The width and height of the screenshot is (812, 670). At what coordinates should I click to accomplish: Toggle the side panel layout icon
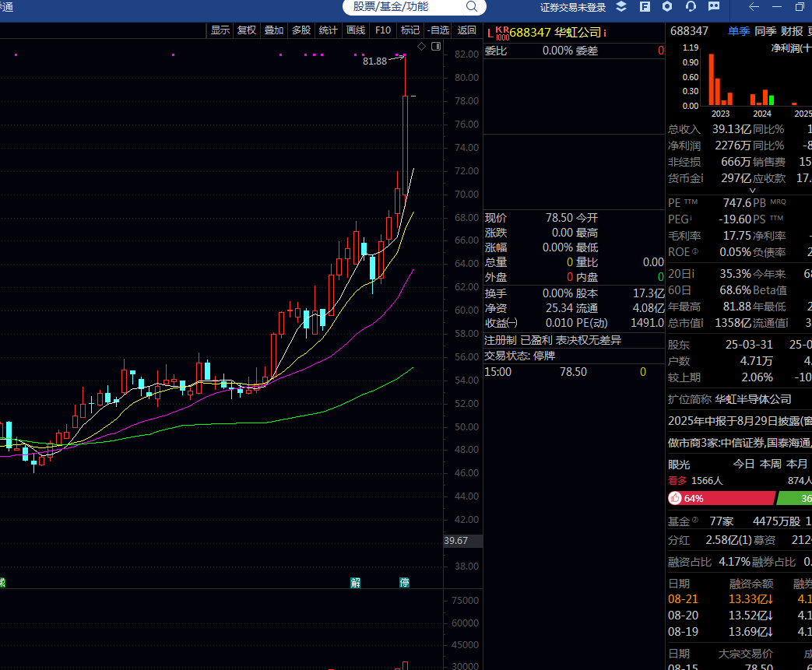click(436, 47)
